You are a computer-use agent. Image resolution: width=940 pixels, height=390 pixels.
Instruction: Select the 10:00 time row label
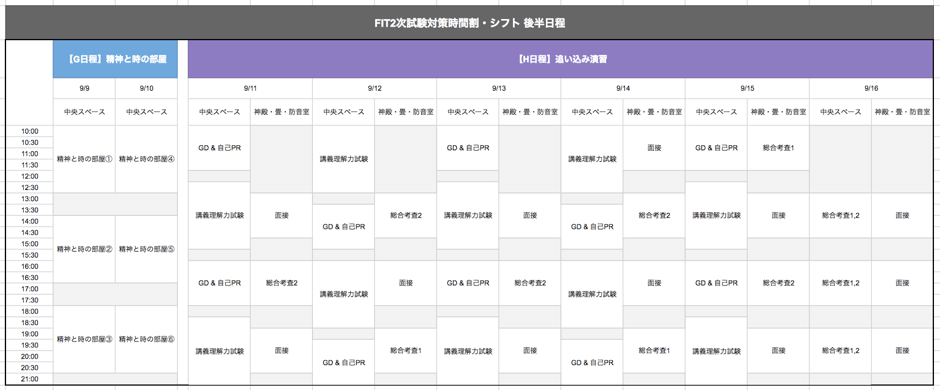[x=29, y=131]
